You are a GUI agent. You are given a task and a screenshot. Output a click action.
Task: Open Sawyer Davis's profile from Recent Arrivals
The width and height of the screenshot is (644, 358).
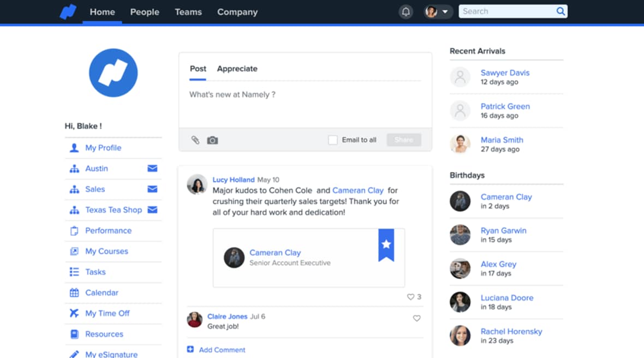click(x=505, y=73)
